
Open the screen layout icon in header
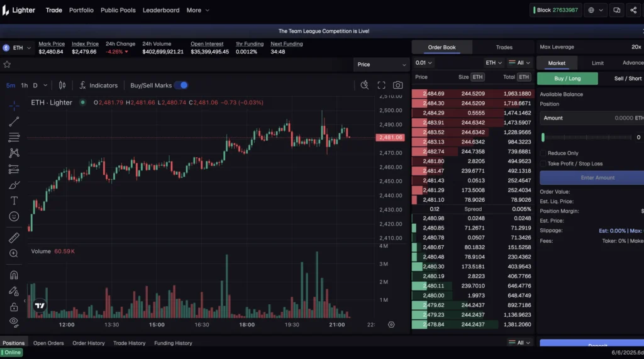click(617, 10)
